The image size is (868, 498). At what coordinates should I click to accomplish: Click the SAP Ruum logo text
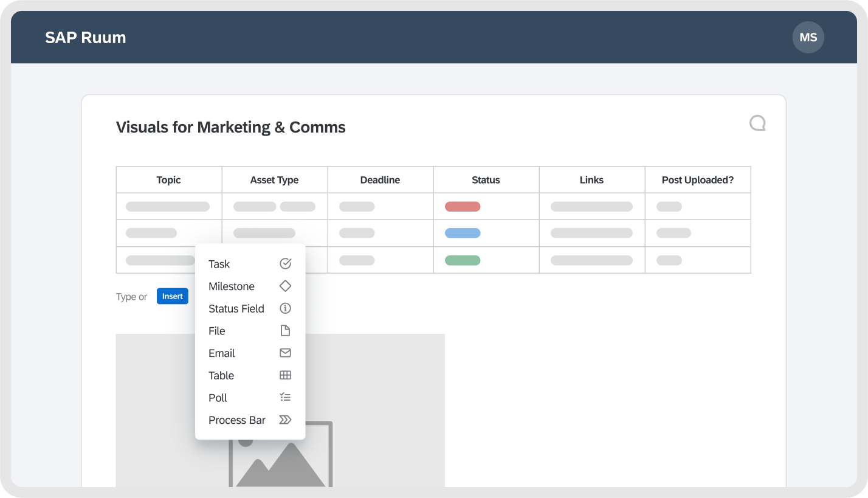point(86,38)
